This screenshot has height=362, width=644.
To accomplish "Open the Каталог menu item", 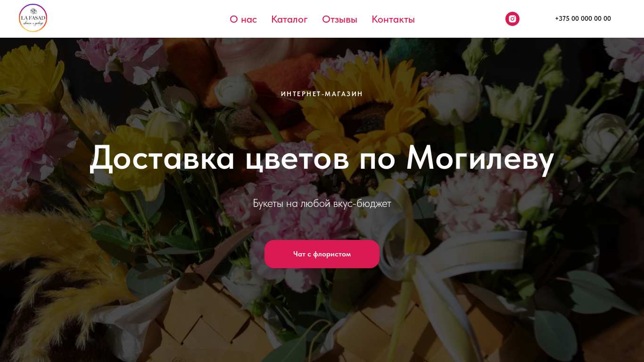I will (289, 19).
